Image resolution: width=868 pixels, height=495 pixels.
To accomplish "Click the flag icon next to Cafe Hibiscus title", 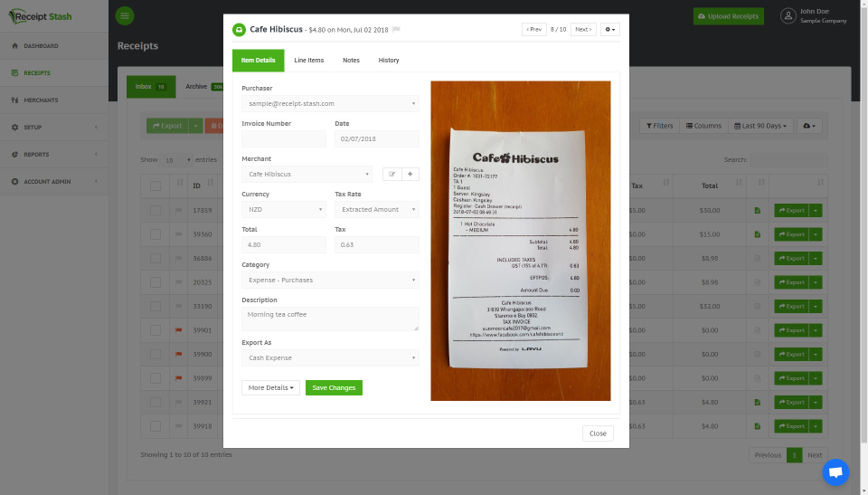I will pos(396,29).
